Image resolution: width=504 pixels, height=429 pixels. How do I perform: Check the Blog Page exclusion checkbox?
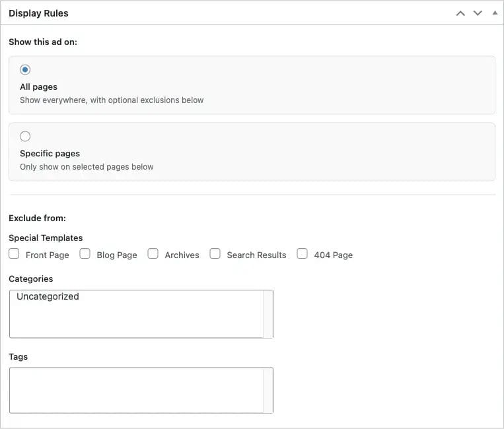[x=85, y=253]
